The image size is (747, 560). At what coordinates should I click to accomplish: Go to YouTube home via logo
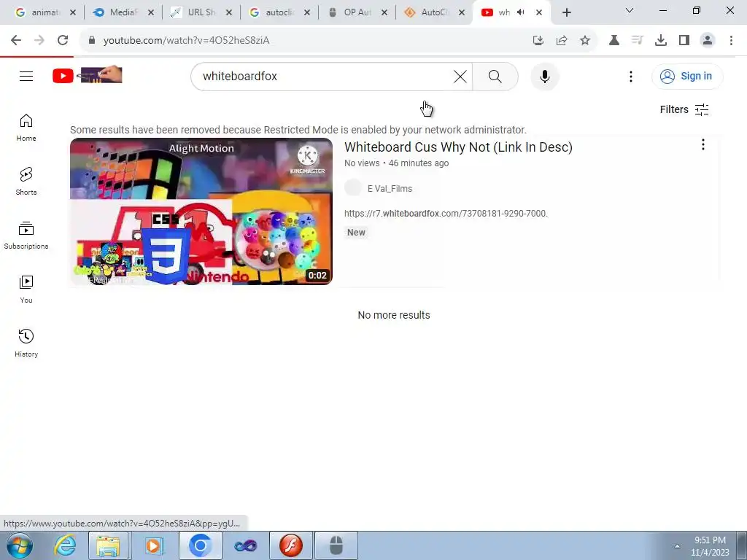(x=88, y=75)
